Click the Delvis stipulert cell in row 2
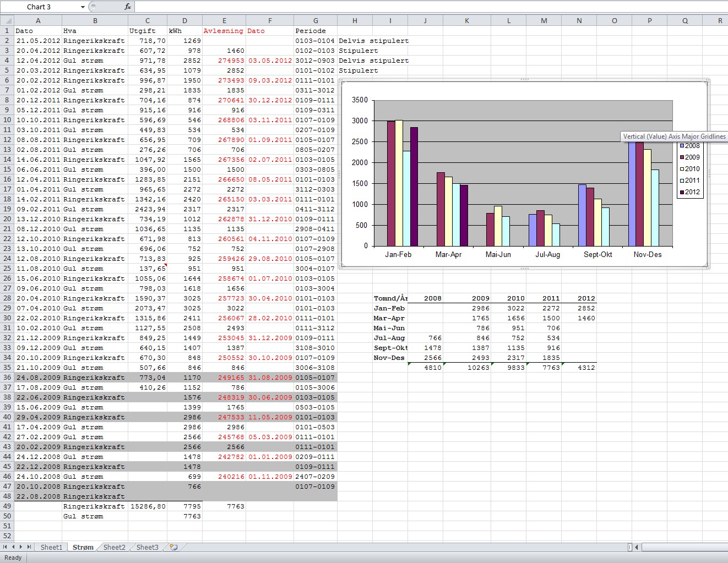Viewport: 728px width, 563px height. pyautogui.click(x=374, y=41)
